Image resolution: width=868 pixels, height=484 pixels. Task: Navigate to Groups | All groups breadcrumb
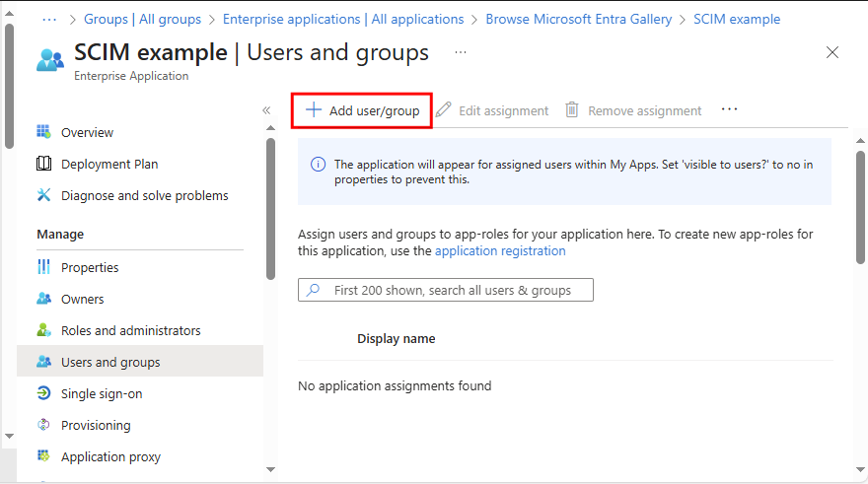(142, 19)
